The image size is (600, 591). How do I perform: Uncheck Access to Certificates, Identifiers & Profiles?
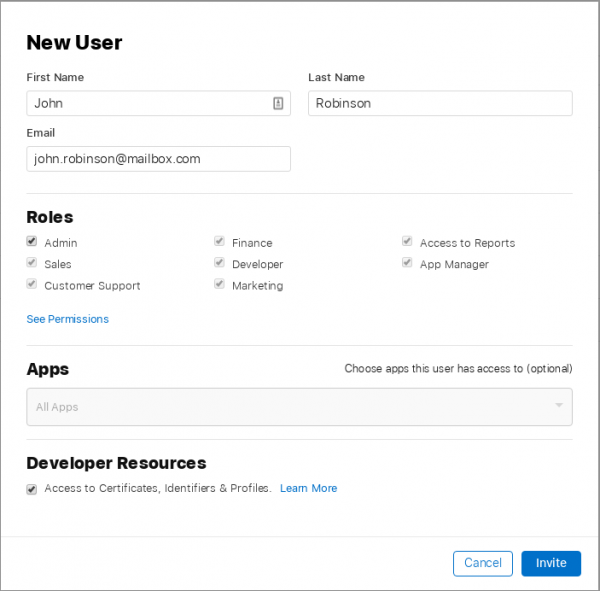pos(32,489)
